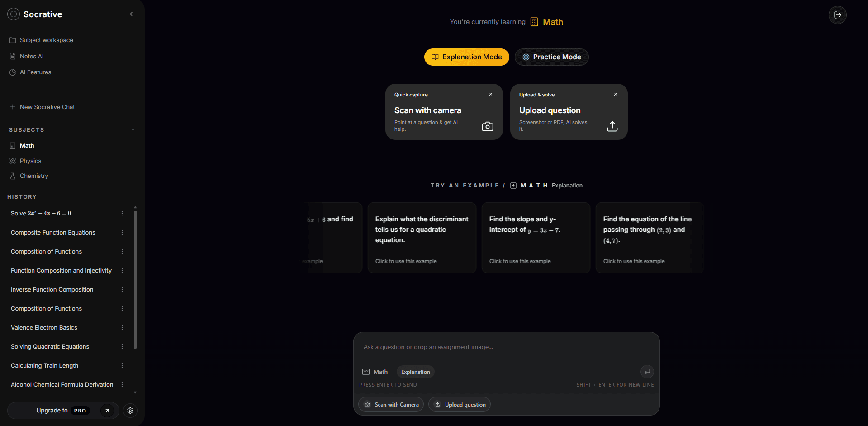Switch to Practice Mode

551,57
